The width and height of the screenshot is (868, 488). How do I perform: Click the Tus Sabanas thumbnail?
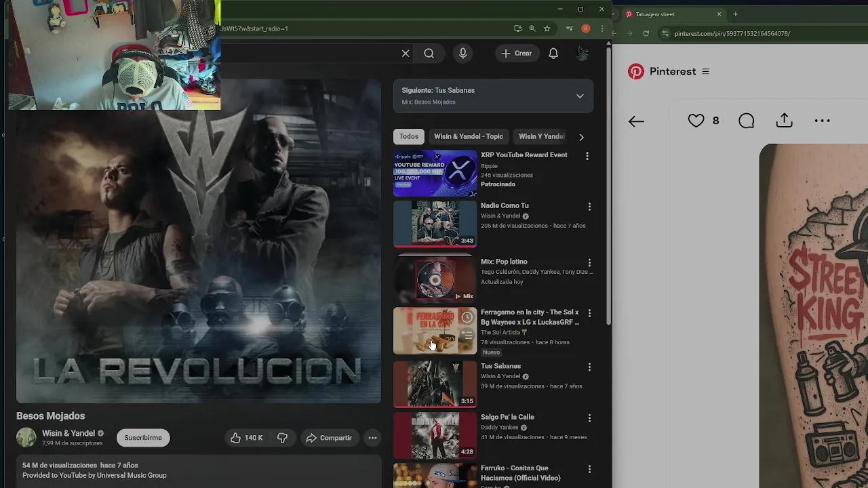click(x=435, y=384)
